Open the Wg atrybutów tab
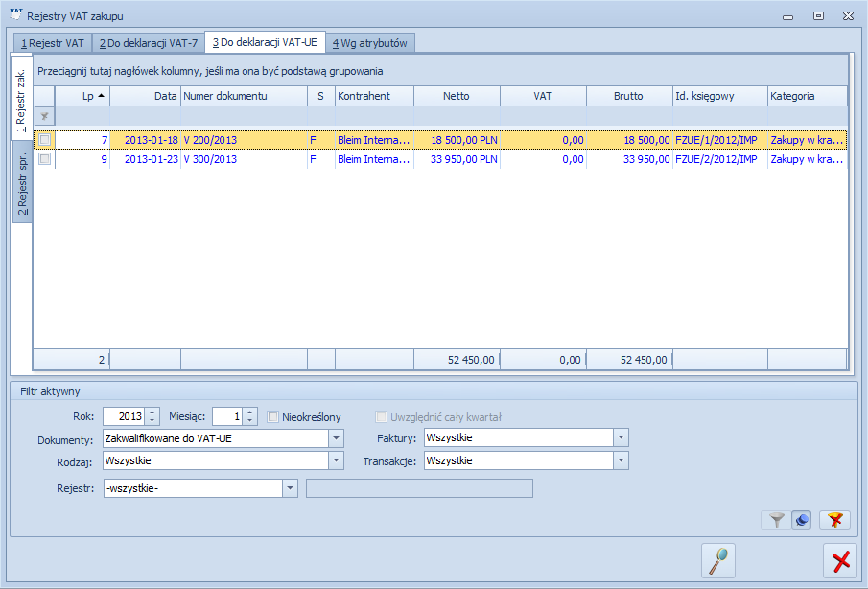The width and height of the screenshot is (868, 589). (370, 43)
